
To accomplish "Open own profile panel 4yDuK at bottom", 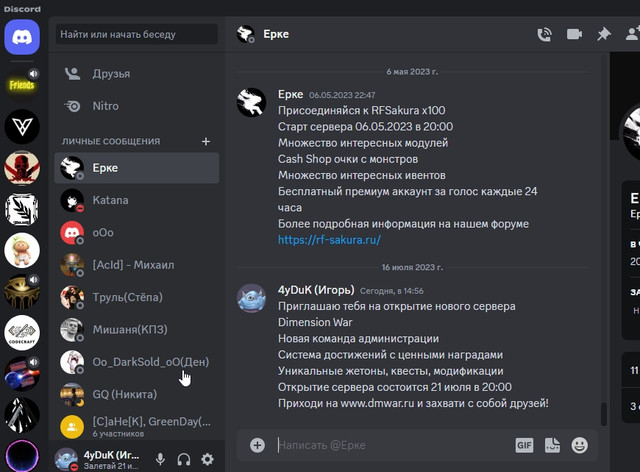I will (x=100, y=459).
